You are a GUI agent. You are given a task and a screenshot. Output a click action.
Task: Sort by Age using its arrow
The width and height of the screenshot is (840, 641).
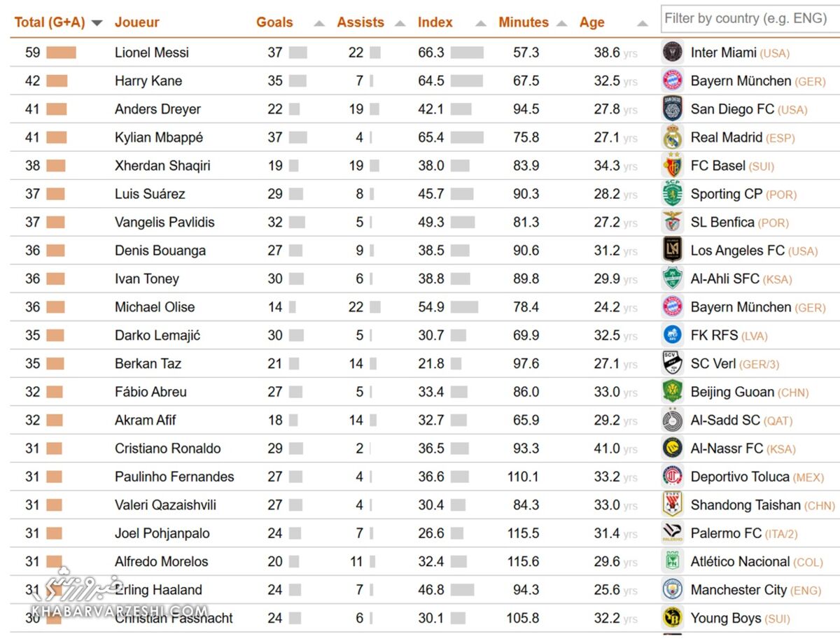point(643,23)
